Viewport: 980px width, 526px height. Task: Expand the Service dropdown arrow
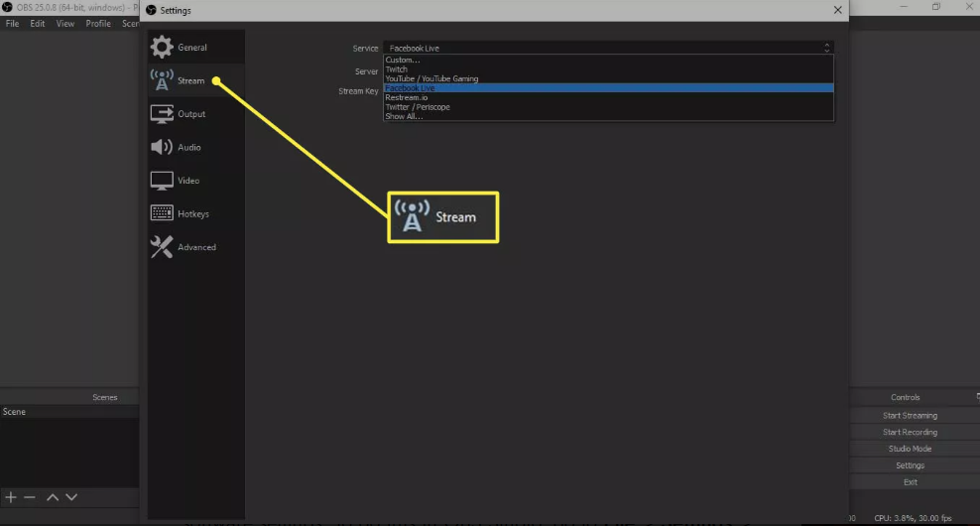click(x=827, y=49)
